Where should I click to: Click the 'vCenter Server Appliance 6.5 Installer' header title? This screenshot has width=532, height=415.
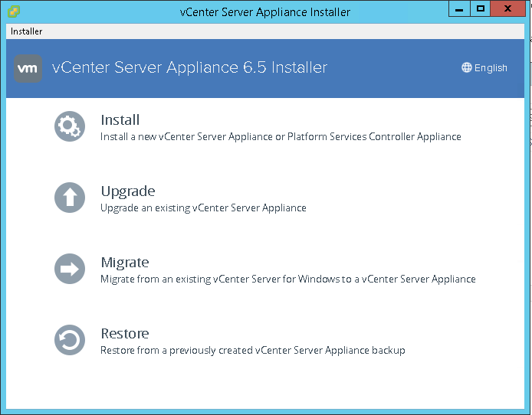coord(189,67)
